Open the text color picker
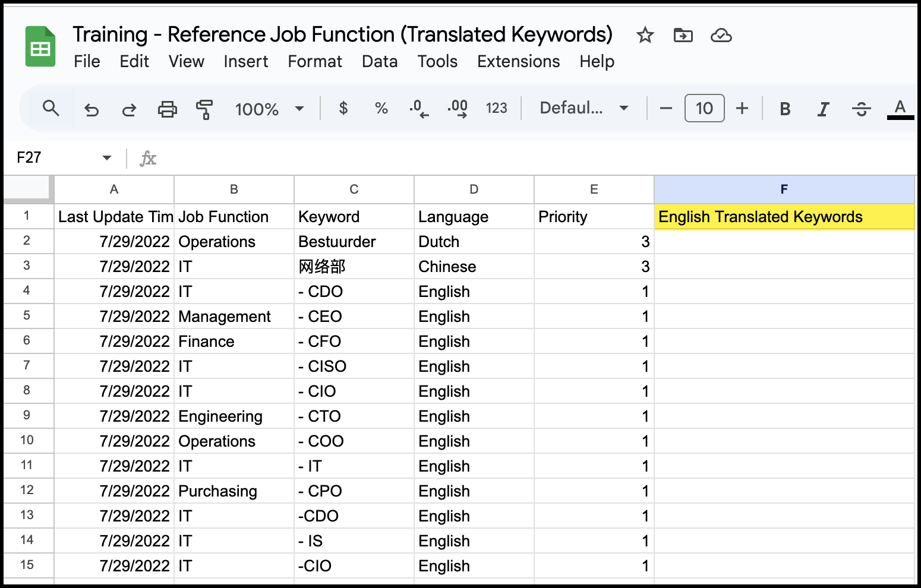Image resolution: width=921 pixels, height=588 pixels. pos(900,109)
